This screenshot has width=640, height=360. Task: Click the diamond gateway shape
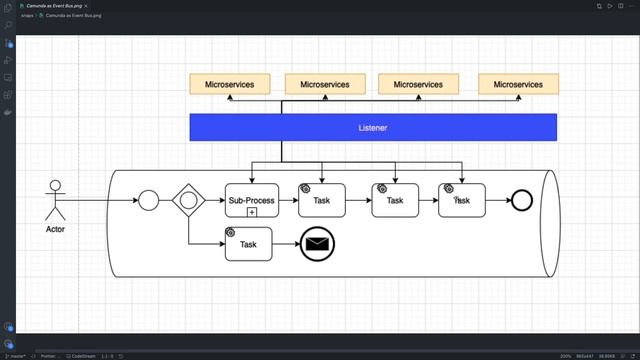point(189,200)
